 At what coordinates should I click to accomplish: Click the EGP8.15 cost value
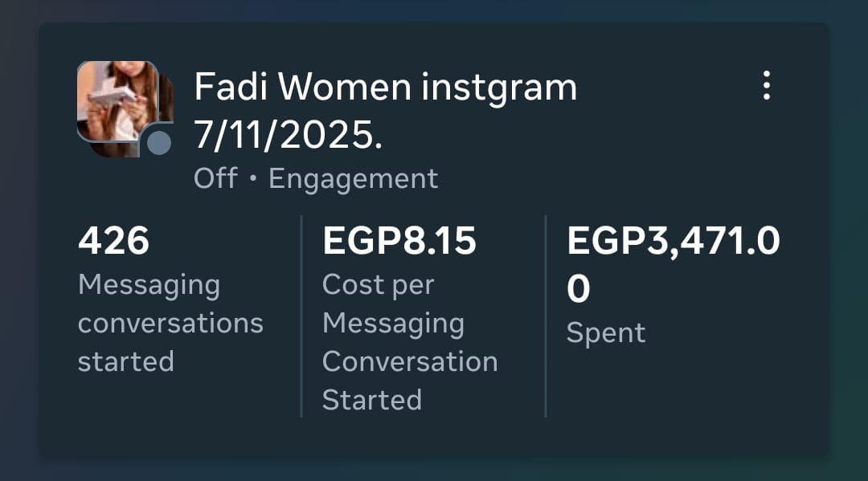click(x=399, y=241)
